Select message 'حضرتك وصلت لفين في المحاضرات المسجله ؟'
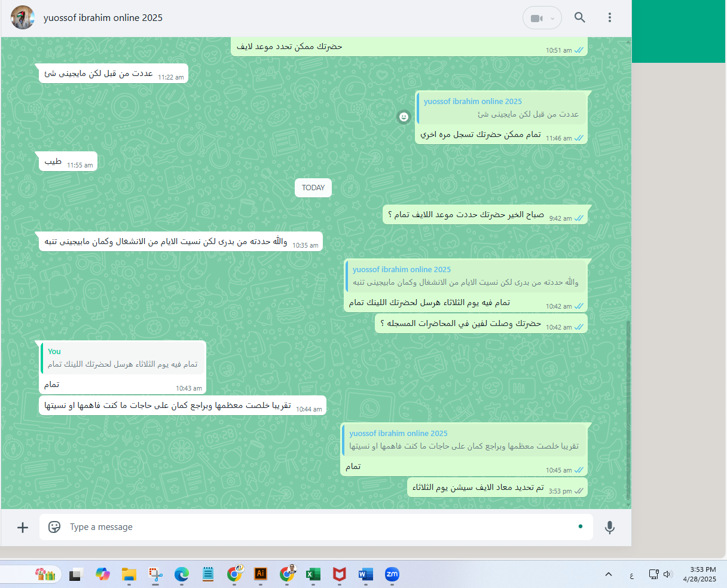727x588 pixels. pyautogui.click(x=481, y=324)
